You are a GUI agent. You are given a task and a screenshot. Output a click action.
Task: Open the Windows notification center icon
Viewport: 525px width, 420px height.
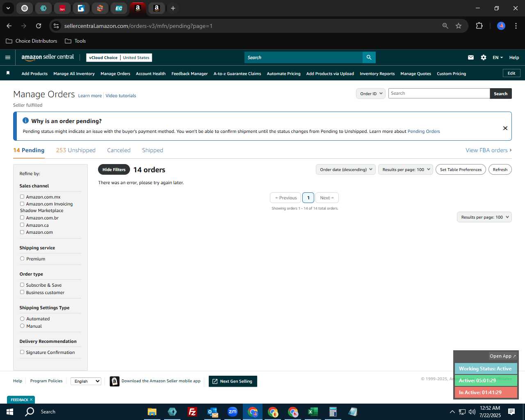point(511,412)
